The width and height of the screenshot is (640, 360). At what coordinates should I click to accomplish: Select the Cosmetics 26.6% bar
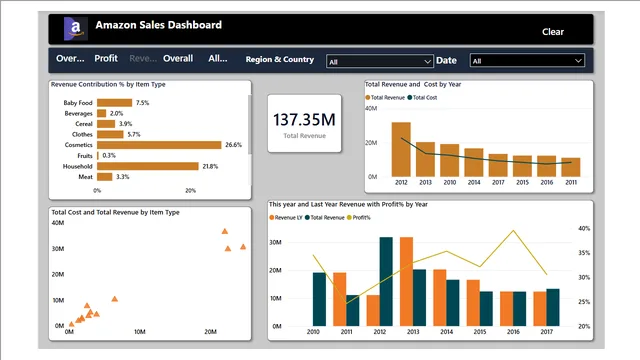pyautogui.click(x=159, y=145)
